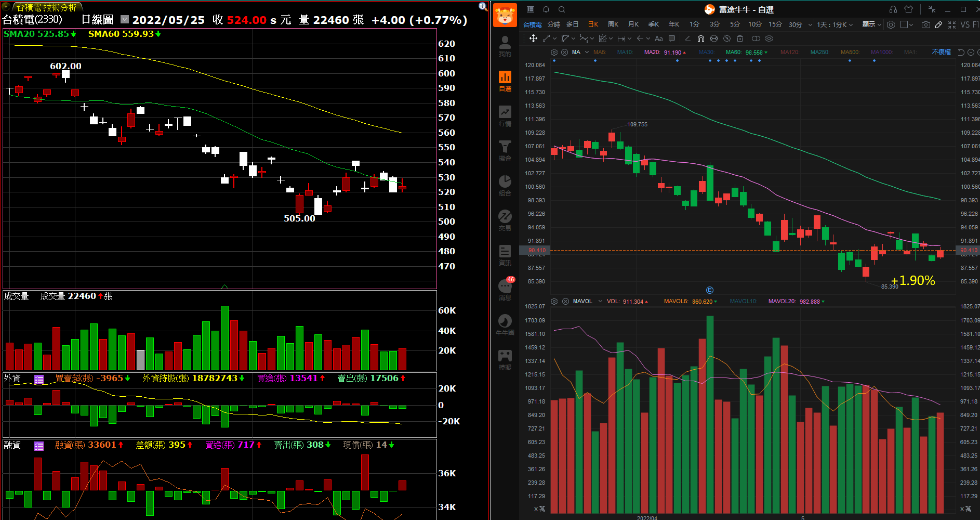
Task: Toggle the MA250 line visibility
Action: (x=820, y=52)
